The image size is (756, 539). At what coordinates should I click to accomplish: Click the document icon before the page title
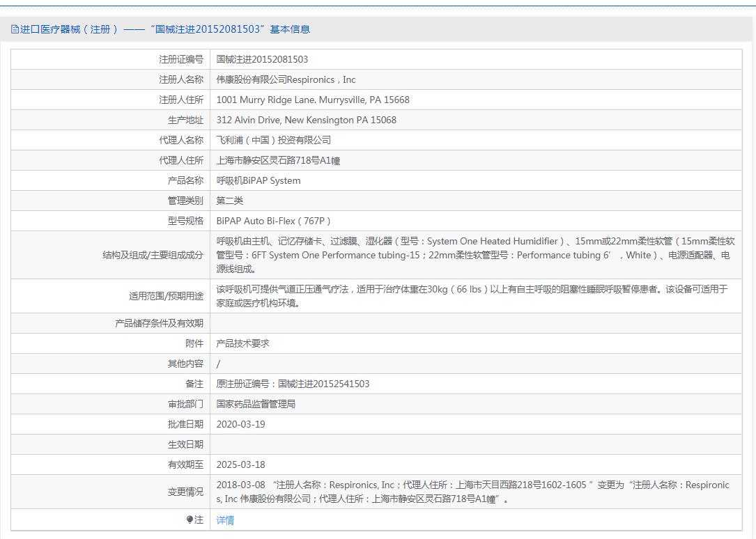pos(14,29)
